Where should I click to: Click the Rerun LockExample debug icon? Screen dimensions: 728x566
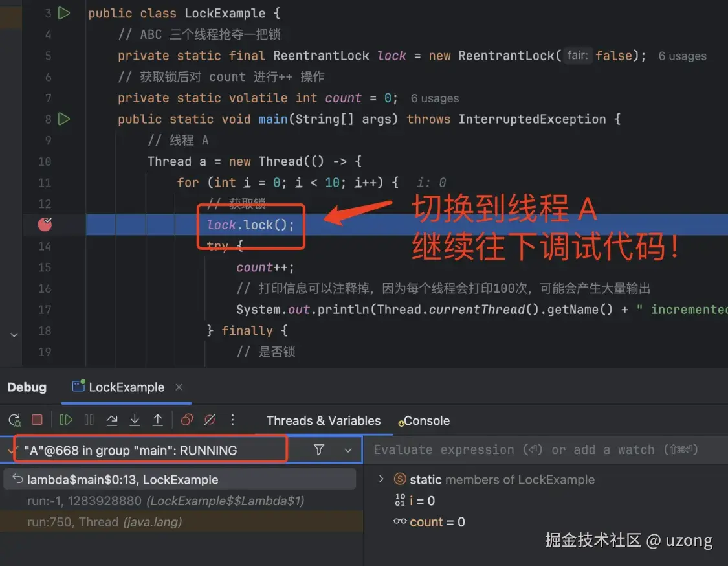14,420
